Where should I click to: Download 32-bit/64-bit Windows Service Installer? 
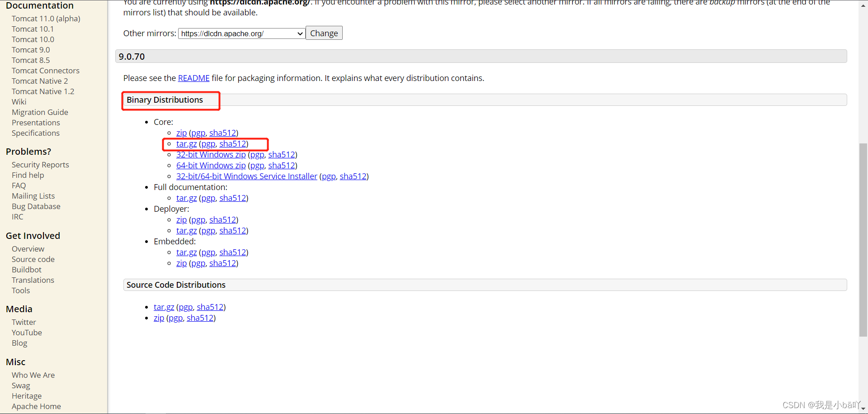(247, 176)
